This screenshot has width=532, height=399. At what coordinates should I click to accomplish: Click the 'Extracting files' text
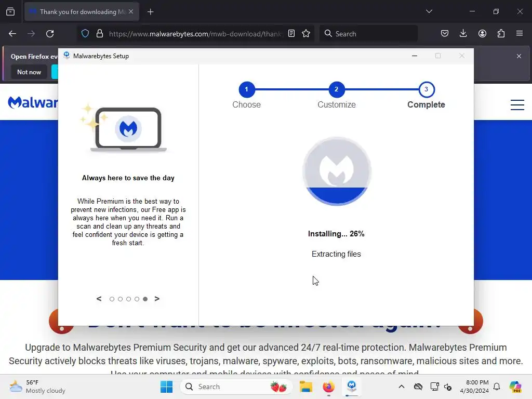coord(336,254)
